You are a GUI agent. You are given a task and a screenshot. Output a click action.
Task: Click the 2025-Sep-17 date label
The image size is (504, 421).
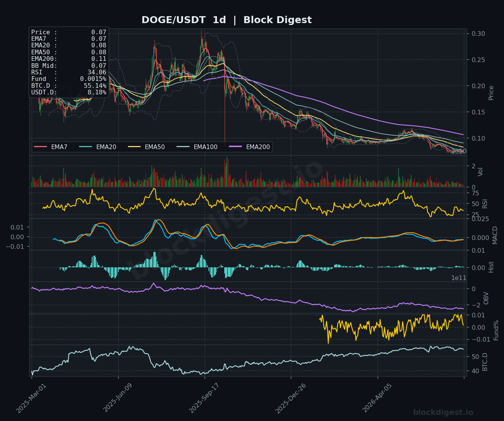[204, 399]
